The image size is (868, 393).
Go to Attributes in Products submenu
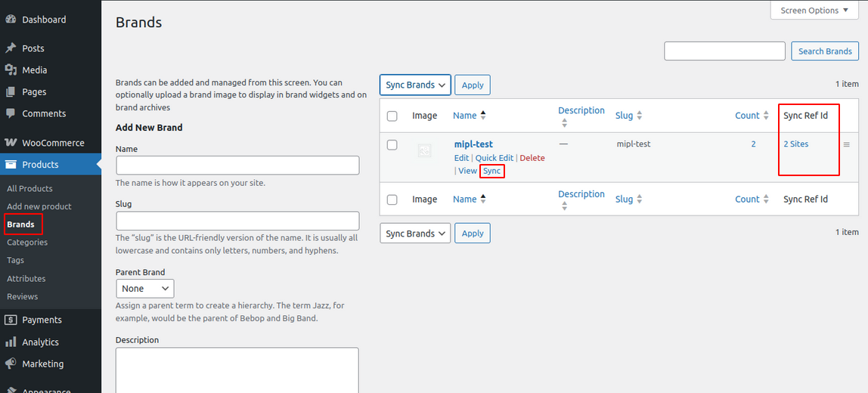pos(26,279)
